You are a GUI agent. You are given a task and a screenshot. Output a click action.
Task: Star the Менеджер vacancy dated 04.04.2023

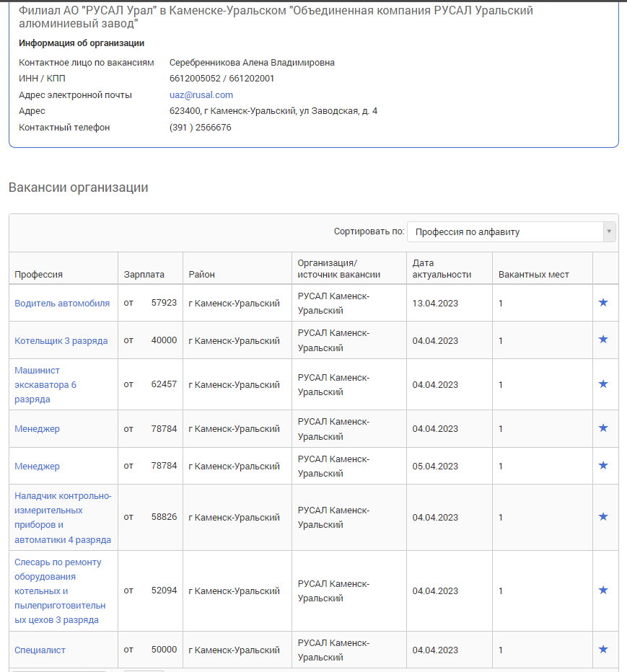coord(603,428)
